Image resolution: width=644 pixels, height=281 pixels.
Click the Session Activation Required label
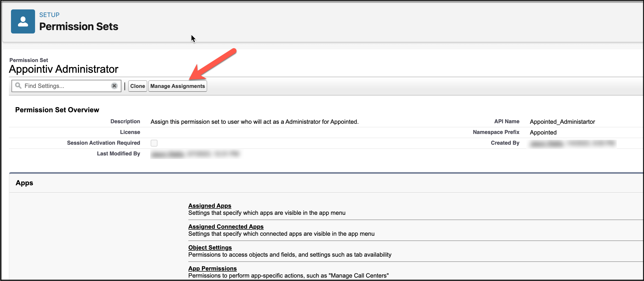[104, 143]
